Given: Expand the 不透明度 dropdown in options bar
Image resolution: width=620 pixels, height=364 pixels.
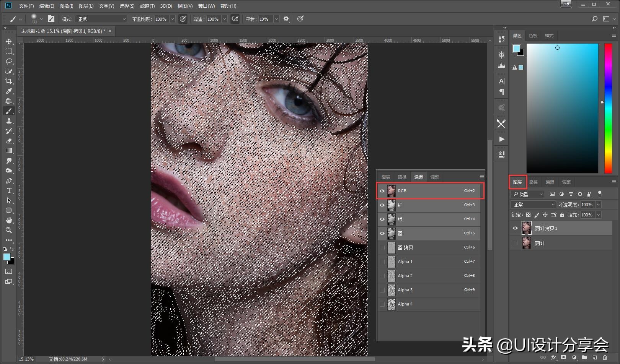Looking at the screenshot, I should click(172, 19).
